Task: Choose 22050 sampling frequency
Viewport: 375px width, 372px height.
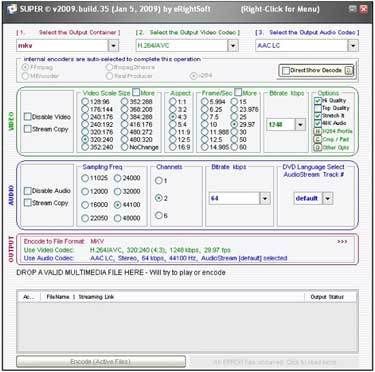Action: (x=85, y=218)
